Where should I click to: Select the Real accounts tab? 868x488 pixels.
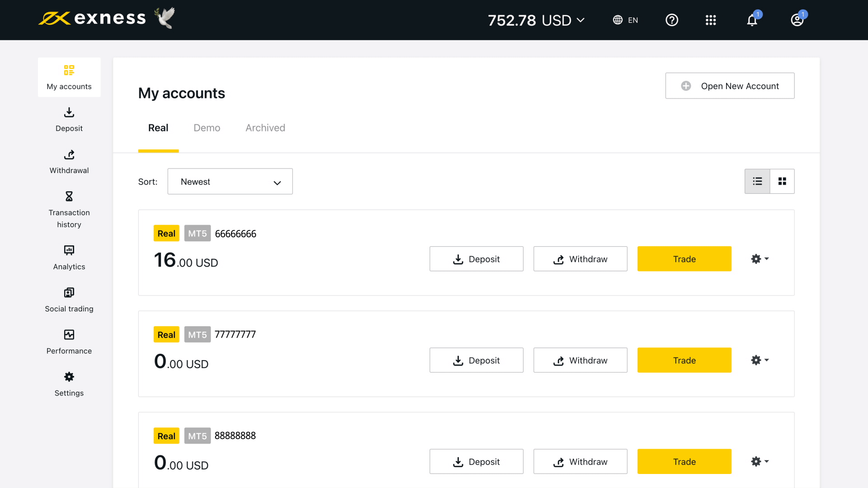tap(158, 128)
